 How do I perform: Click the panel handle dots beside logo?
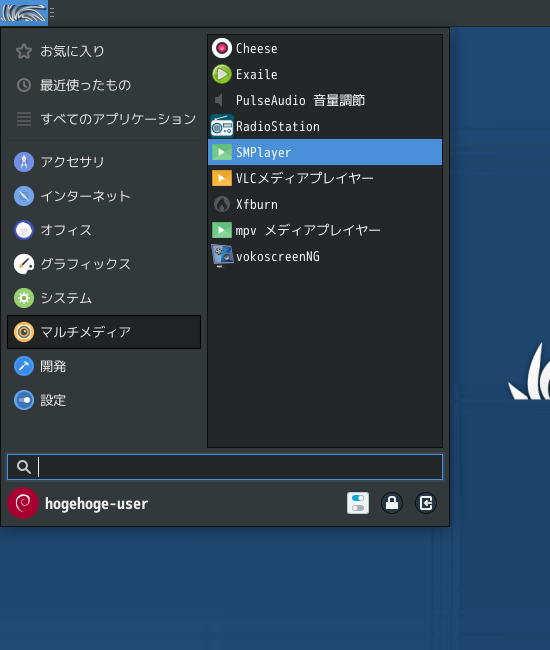pos(52,13)
